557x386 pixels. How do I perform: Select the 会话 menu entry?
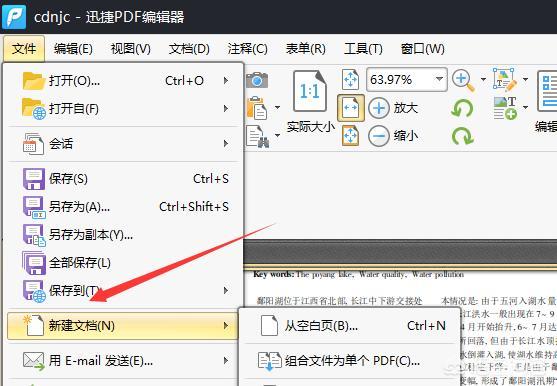coord(123,144)
